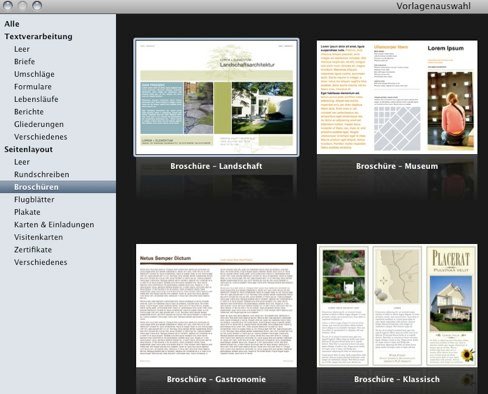Select the Klassisch brochure thumbnail

(x=397, y=306)
